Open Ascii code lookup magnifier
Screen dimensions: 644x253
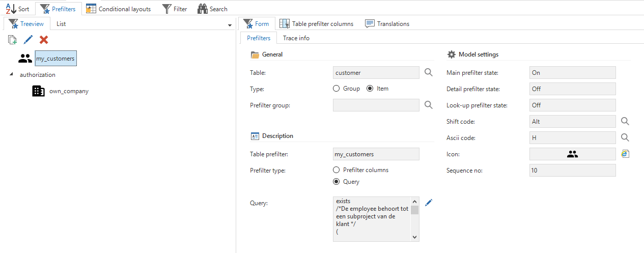(x=625, y=137)
